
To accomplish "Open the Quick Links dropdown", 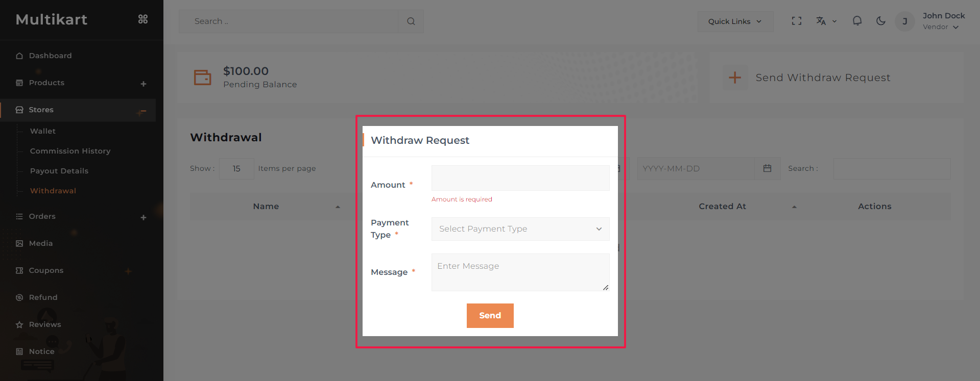I will click(x=735, y=21).
